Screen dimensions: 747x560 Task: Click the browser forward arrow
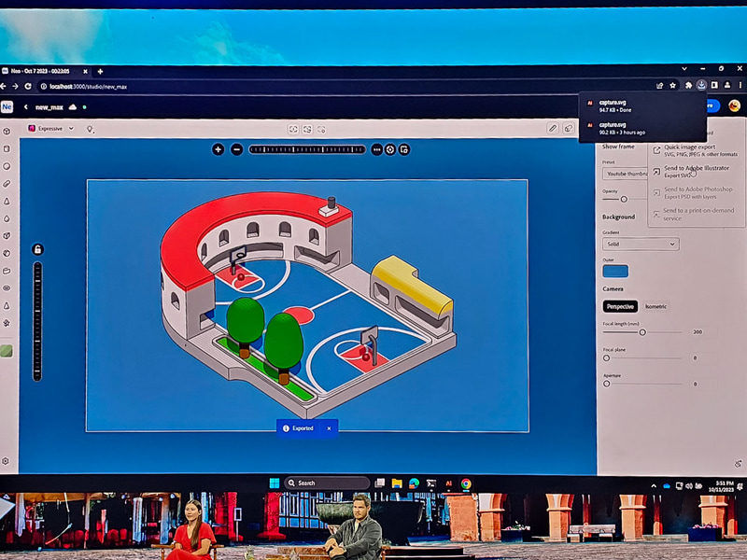coord(15,86)
